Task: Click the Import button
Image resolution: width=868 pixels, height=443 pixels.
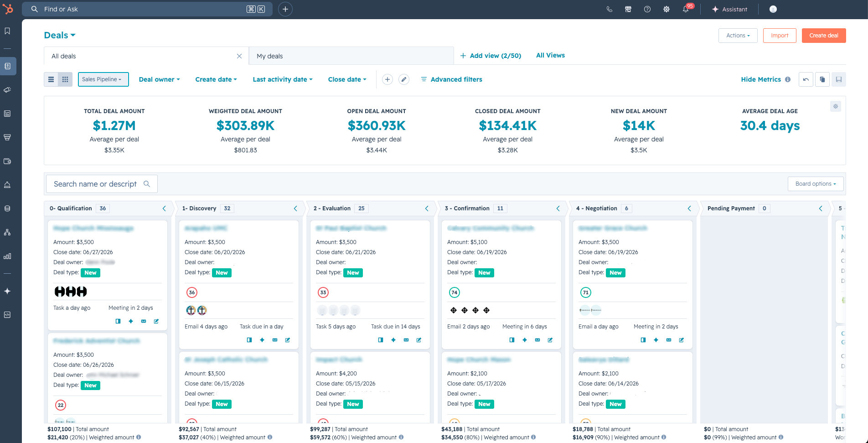Action: pyautogui.click(x=780, y=36)
